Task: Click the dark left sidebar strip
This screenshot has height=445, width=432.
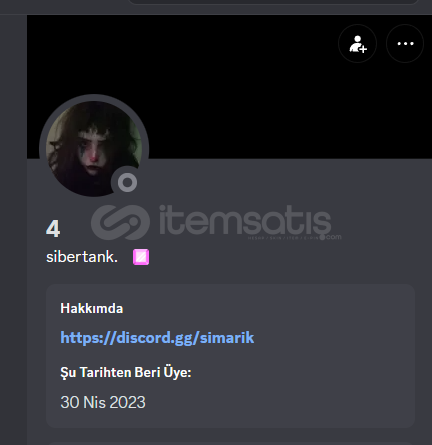Action: 13,230
